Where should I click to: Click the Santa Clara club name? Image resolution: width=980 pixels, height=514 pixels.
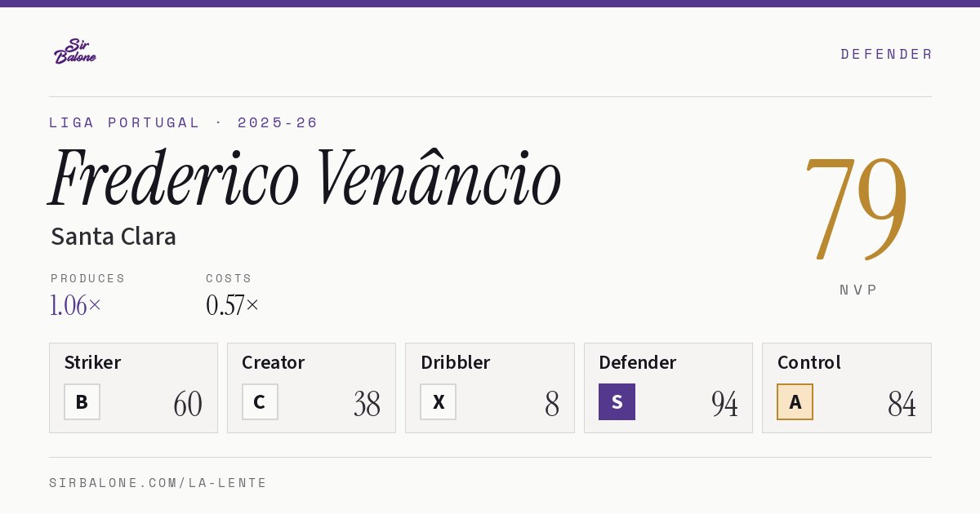coord(114,237)
